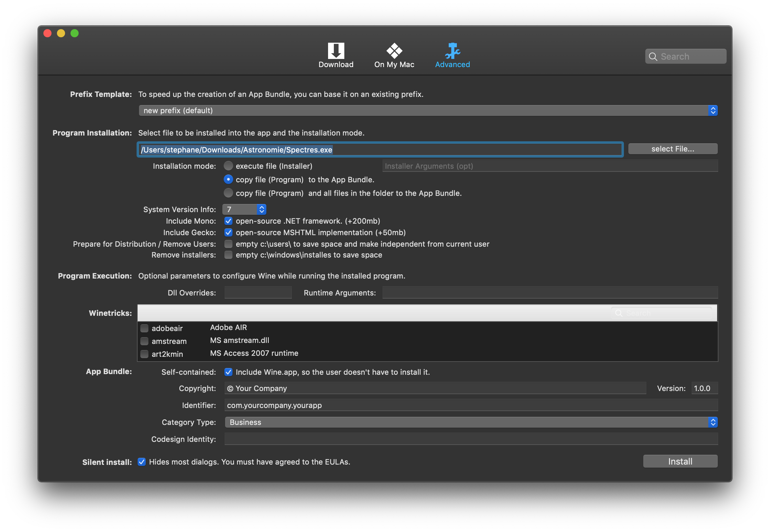Check the adobeair winetricks entry
Image resolution: width=770 pixels, height=532 pixels.
(144, 328)
